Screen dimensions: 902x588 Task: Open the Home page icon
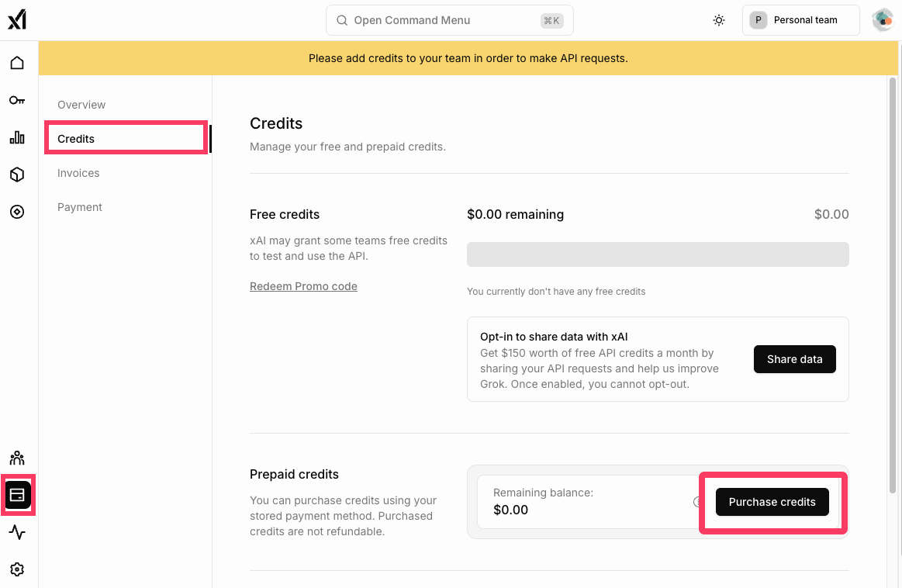click(x=17, y=63)
